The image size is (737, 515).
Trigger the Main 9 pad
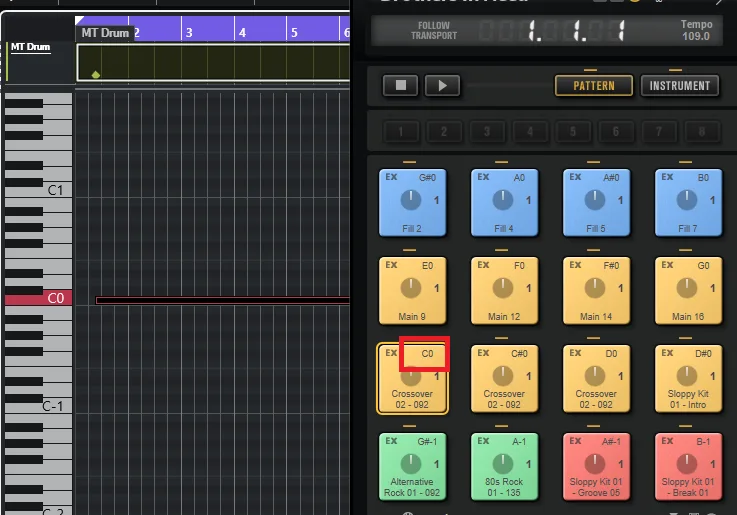(x=412, y=291)
